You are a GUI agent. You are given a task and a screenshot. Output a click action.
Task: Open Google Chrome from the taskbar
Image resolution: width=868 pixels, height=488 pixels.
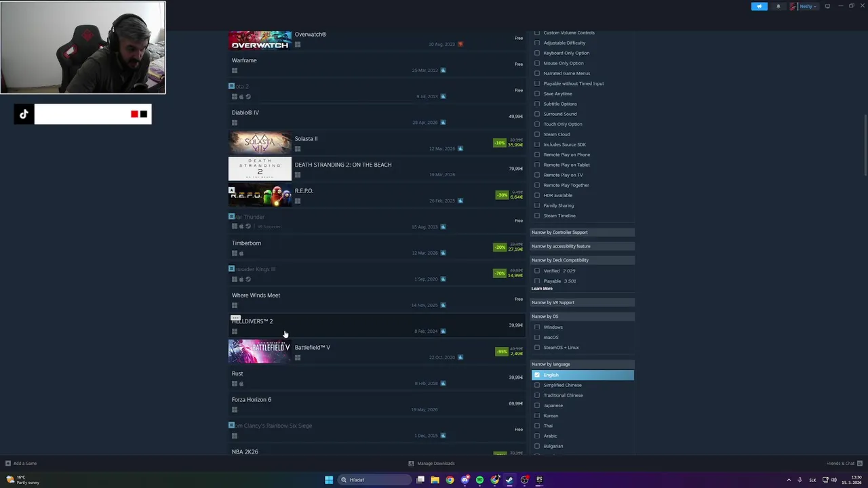coord(450,480)
